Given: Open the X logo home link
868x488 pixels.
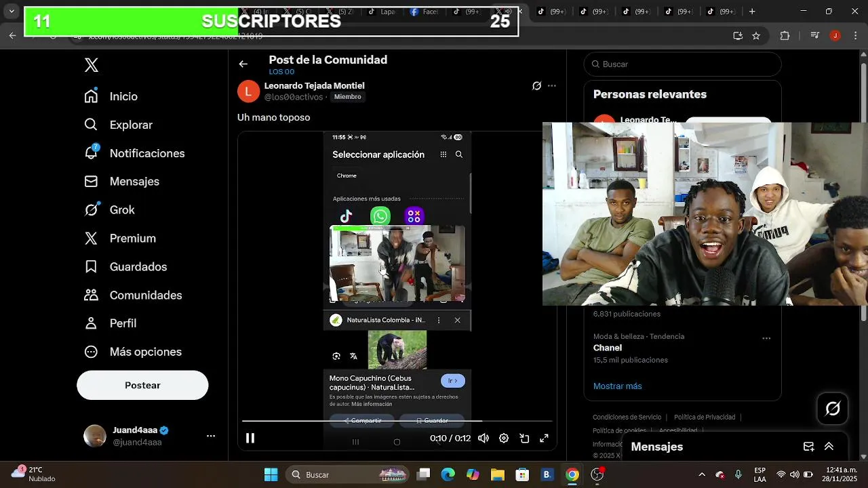Looking at the screenshot, I should [92, 65].
